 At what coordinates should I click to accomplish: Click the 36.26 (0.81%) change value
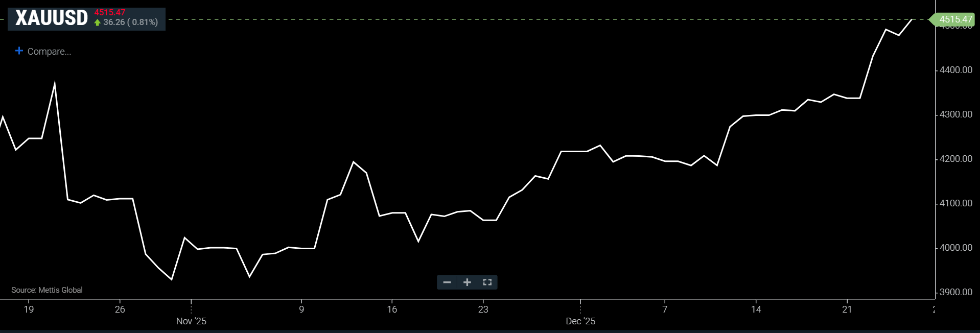pos(130,22)
